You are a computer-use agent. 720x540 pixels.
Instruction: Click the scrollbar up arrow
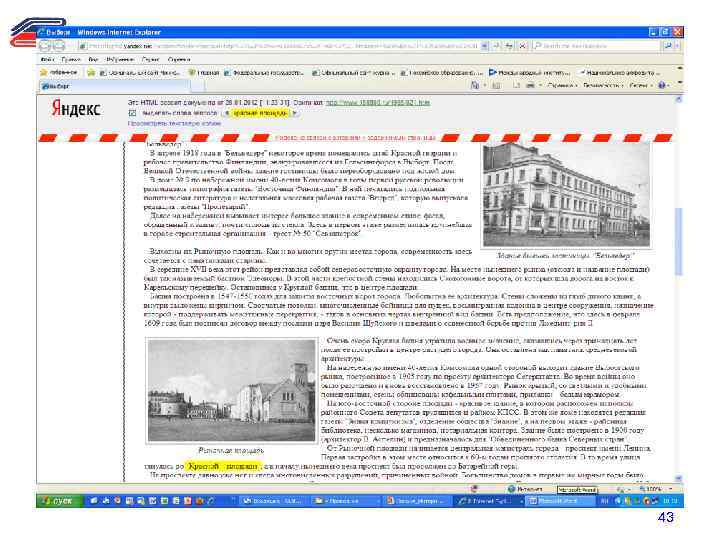[x=679, y=99]
